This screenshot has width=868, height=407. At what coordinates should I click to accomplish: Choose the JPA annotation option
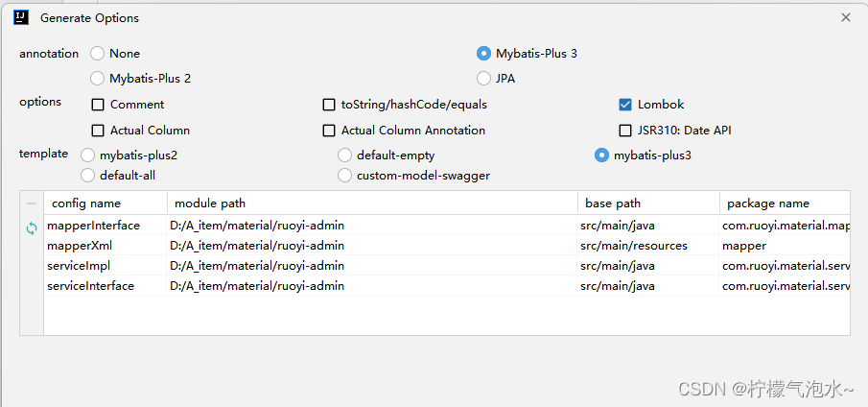483,79
